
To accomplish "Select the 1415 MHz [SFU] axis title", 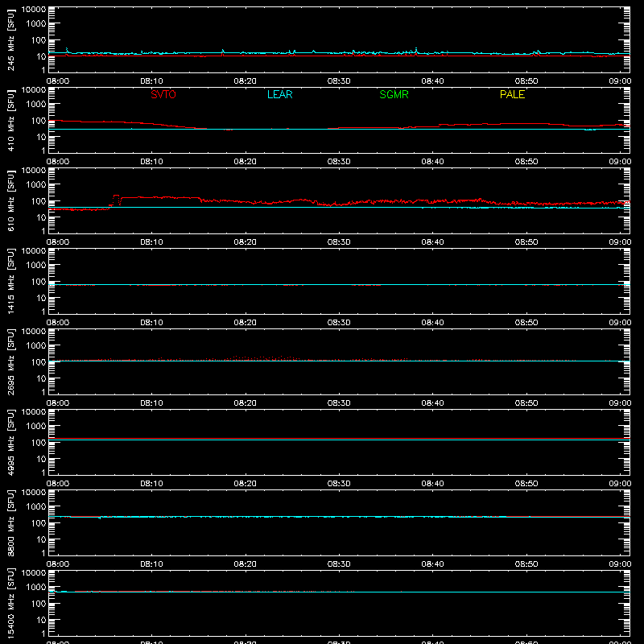I will (10, 281).
